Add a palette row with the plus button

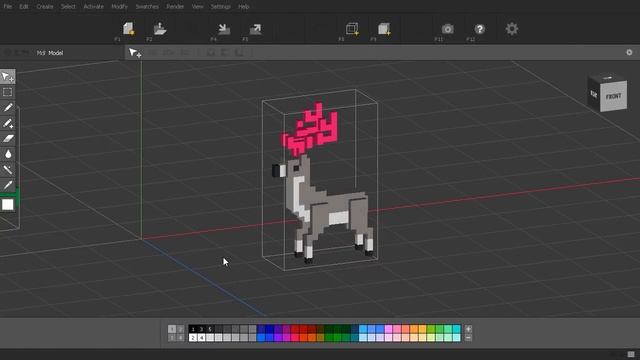pyautogui.click(x=468, y=329)
